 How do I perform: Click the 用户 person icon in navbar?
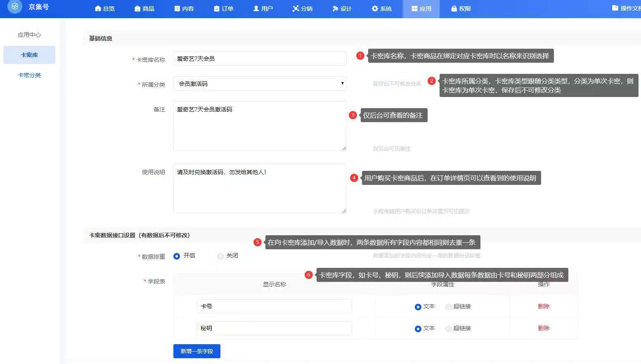click(x=256, y=9)
